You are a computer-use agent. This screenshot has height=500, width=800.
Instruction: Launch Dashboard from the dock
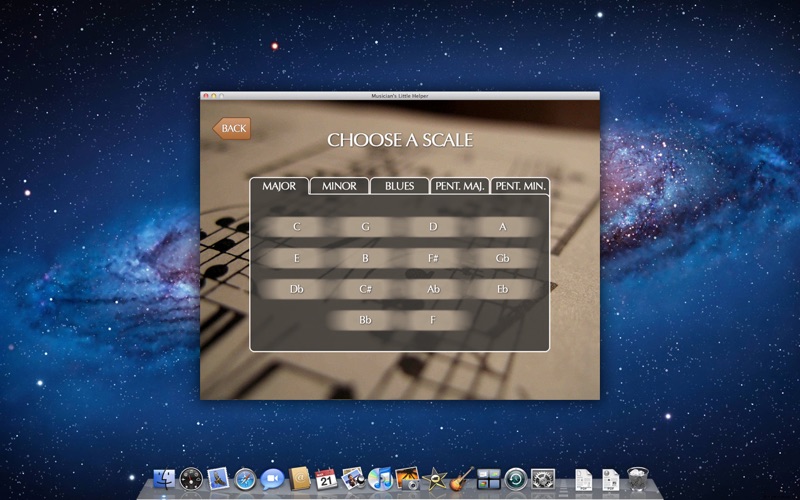click(191, 480)
